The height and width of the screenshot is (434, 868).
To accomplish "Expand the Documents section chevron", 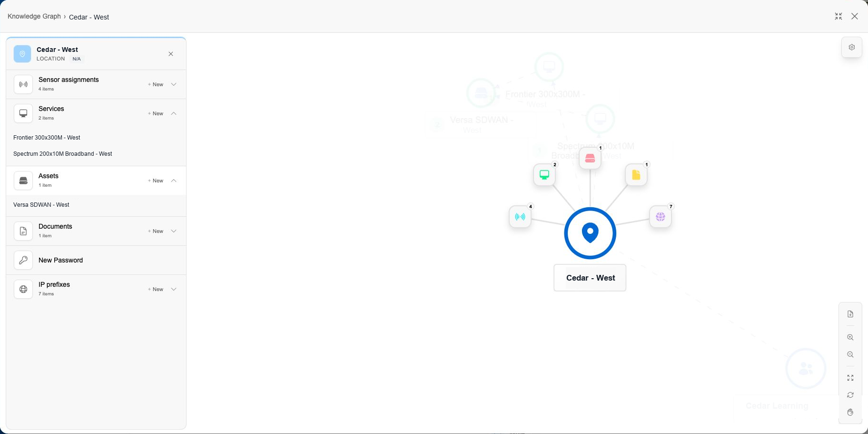I will pos(174,231).
